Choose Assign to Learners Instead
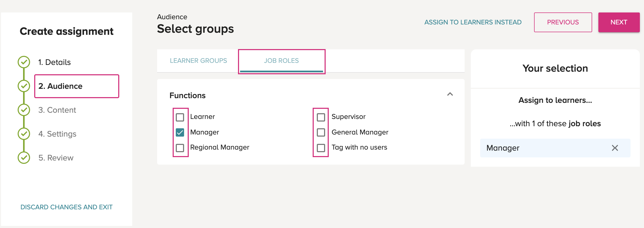The height and width of the screenshot is (228, 644). tap(473, 22)
